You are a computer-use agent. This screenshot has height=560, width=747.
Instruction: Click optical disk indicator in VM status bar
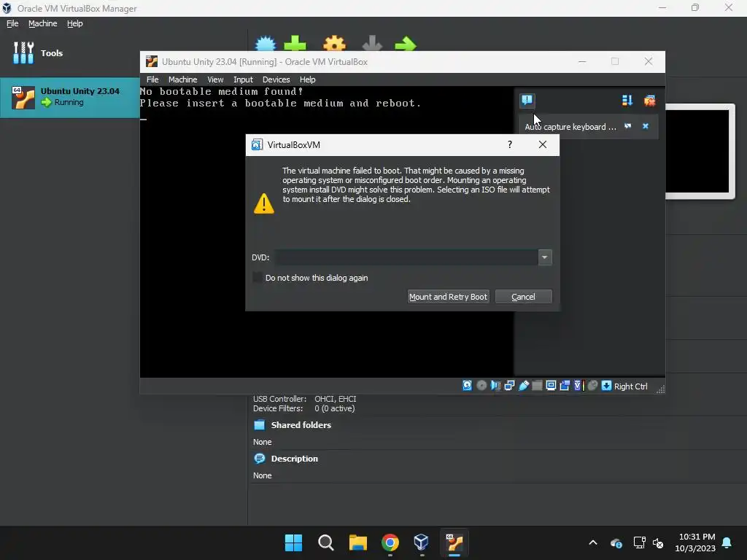(x=481, y=386)
